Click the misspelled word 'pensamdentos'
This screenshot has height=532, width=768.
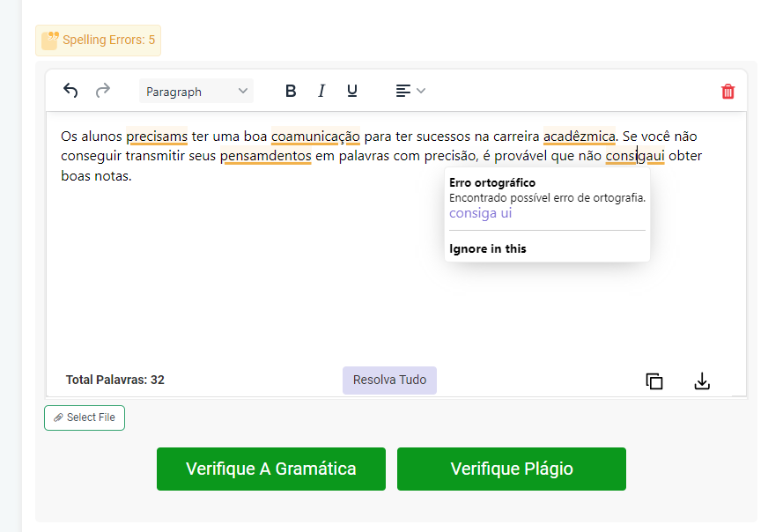[x=265, y=156]
